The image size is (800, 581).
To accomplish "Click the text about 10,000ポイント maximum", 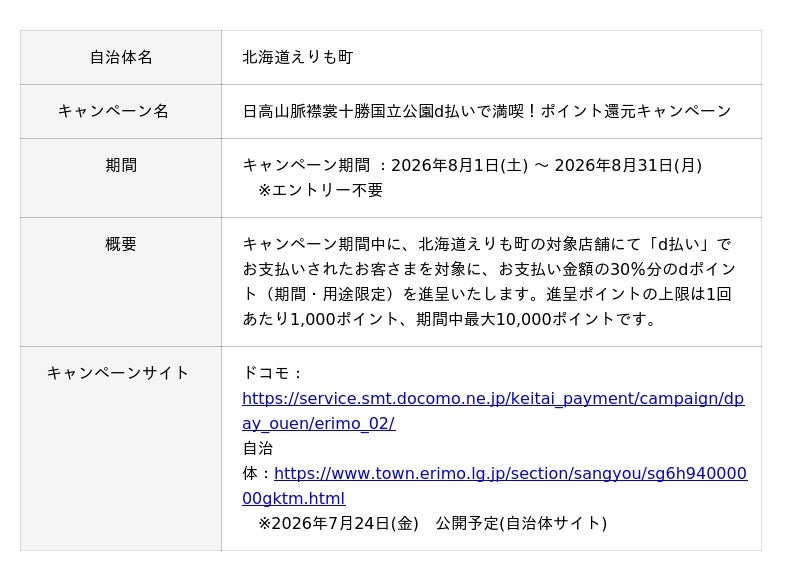I will 448,319.
